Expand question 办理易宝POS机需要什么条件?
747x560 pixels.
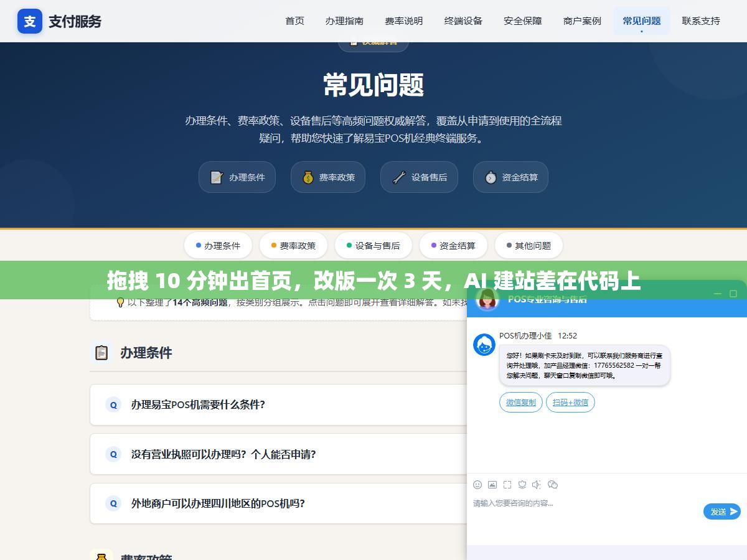279,404
